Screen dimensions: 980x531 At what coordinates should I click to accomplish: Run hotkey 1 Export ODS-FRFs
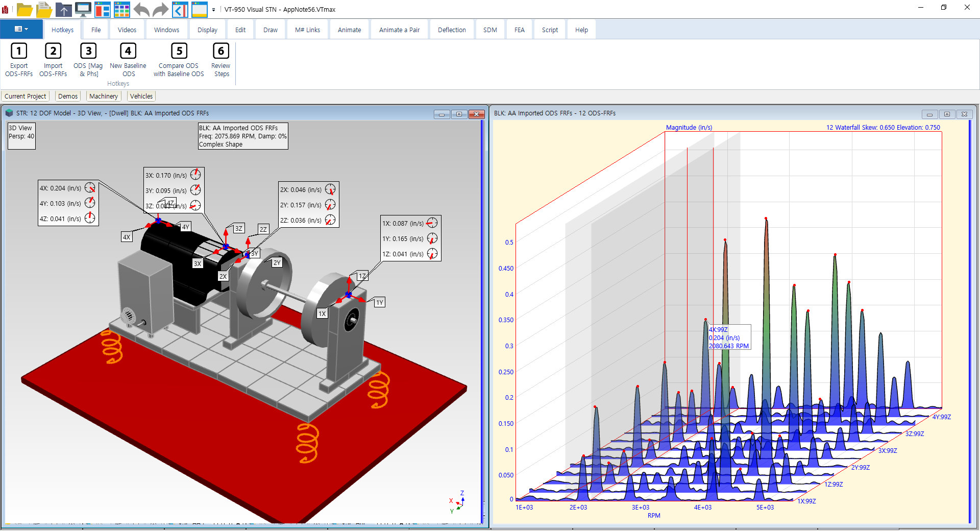(x=19, y=60)
